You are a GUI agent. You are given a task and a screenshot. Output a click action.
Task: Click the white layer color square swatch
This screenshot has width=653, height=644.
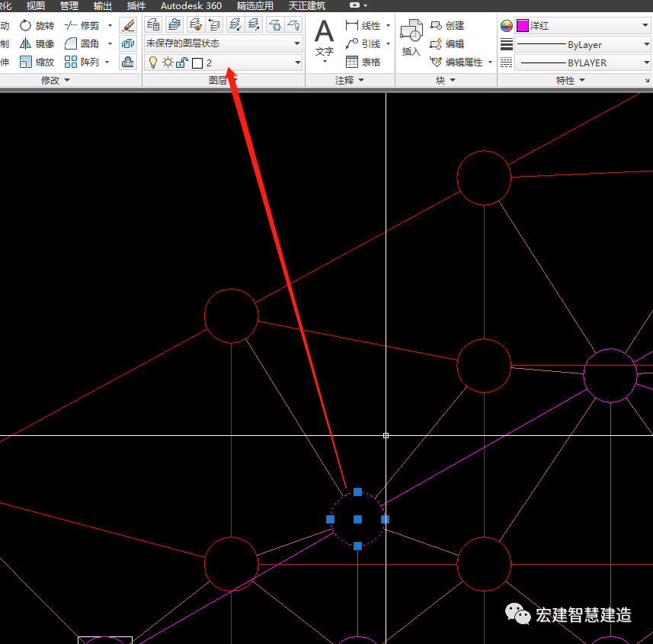(x=197, y=63)
